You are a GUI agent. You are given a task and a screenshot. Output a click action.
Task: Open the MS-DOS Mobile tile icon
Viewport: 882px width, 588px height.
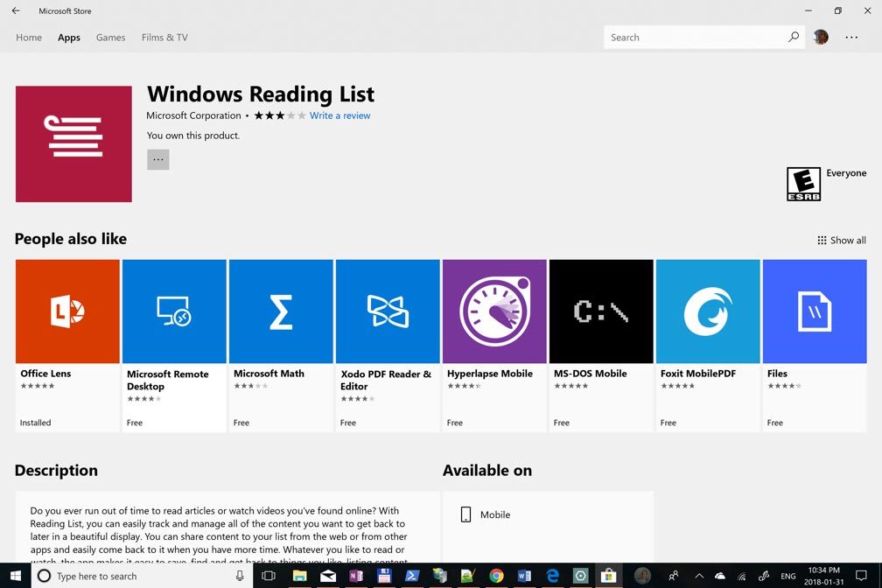[601, 311]
